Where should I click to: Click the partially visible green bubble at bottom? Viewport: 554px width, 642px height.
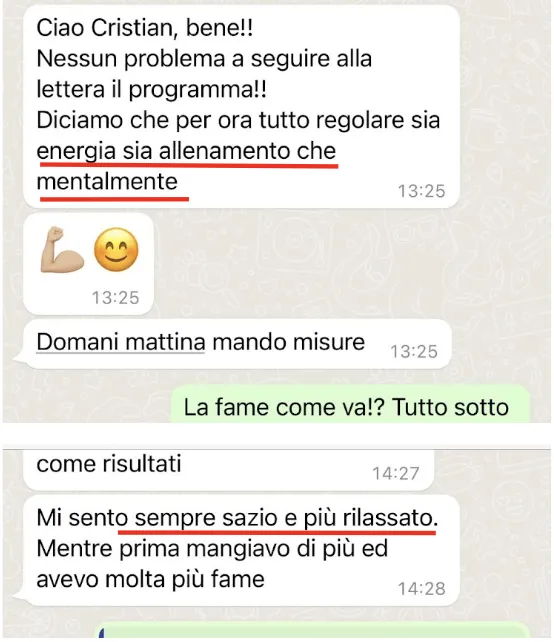click(x=313, y=631)
